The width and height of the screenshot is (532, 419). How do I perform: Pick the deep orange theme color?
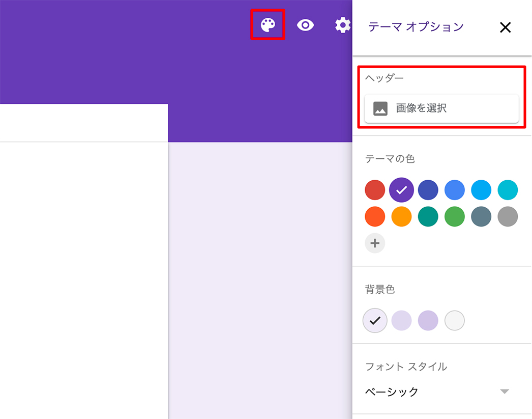(x=375, y=217)
